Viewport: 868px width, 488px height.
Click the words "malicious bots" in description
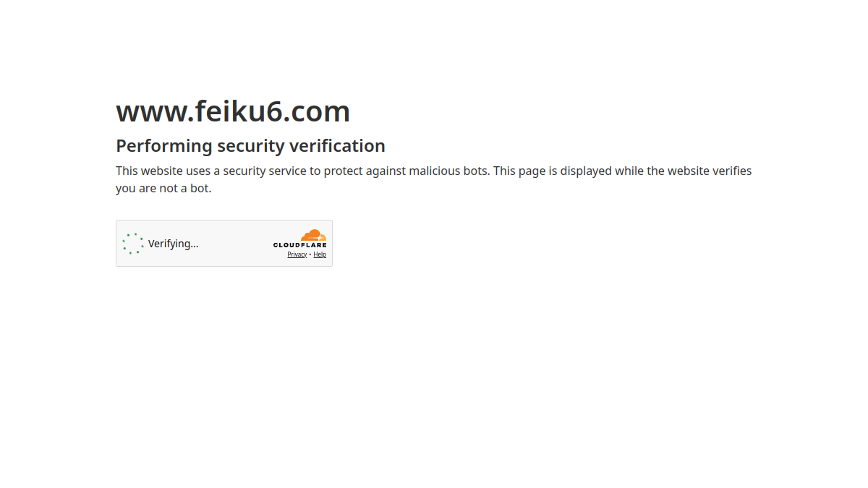[x=449, y=171]
